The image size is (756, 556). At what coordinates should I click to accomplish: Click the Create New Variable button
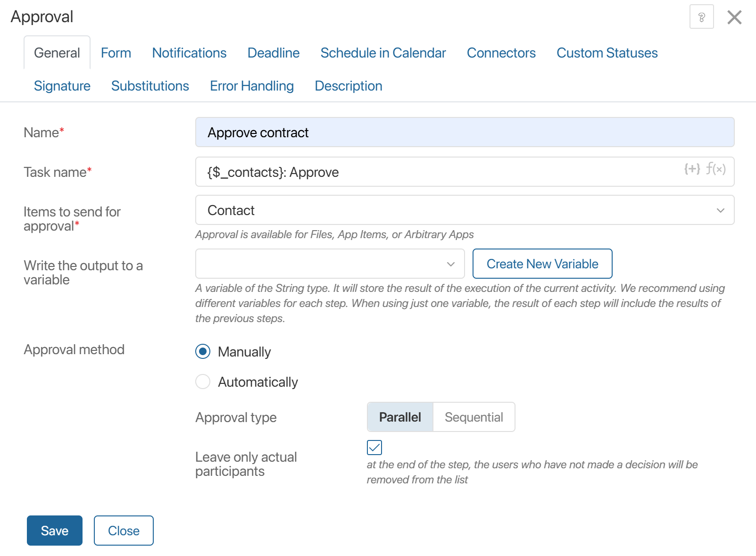point(542,264)
